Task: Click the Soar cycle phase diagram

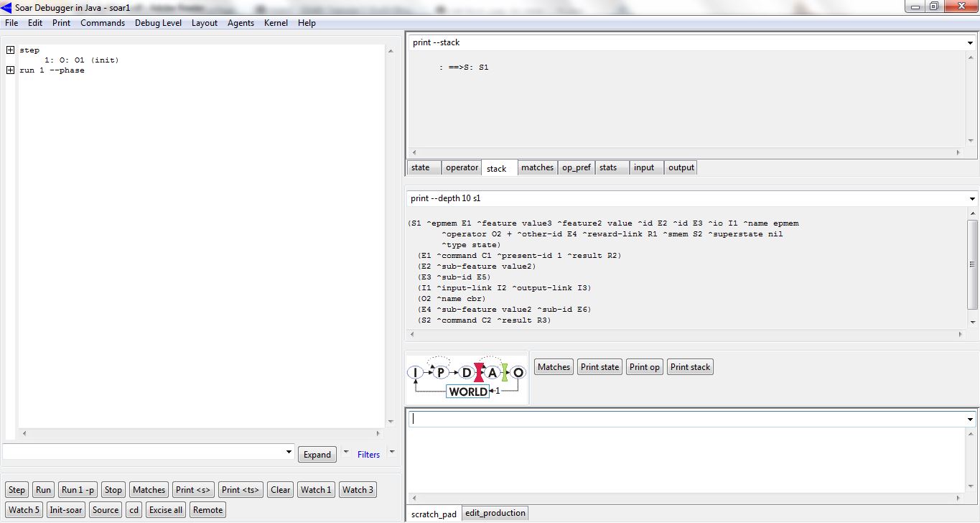Action: pos(467,378)
